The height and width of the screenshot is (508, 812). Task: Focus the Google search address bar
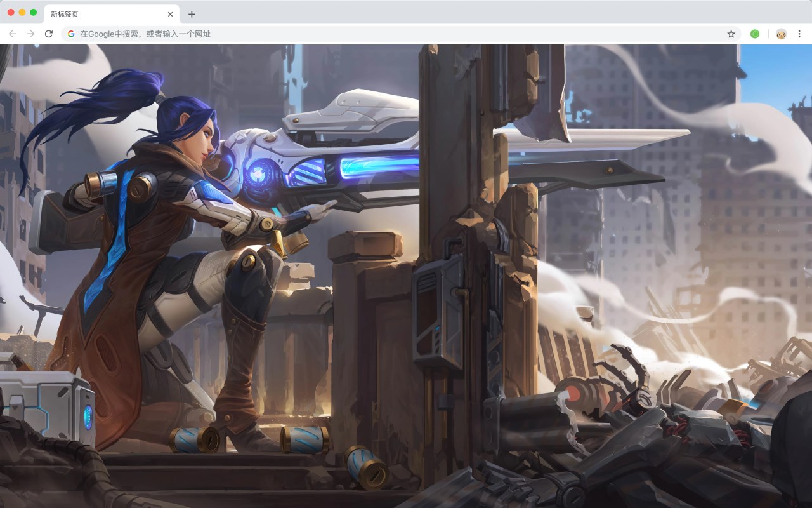point(401,34)
